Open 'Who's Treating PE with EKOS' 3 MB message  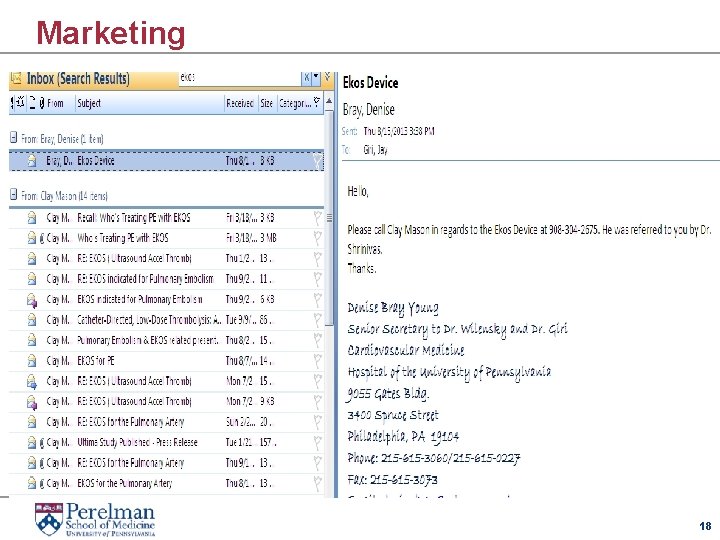pos(166,238)
